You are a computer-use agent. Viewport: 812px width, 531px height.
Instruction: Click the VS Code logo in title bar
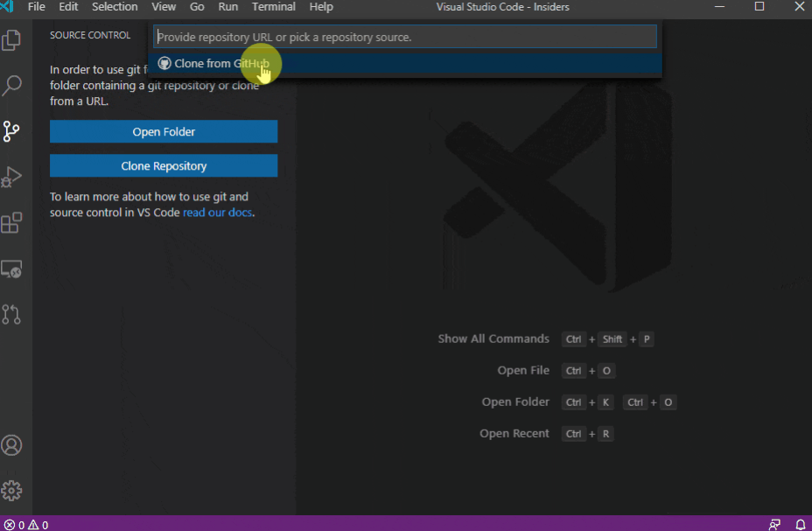point(7,7)
